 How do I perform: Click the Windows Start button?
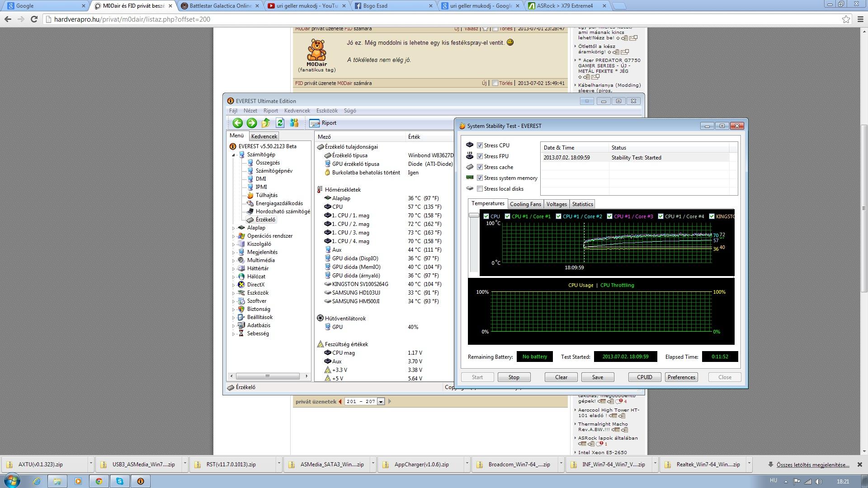pyautogui.click(x=12, y=481)
